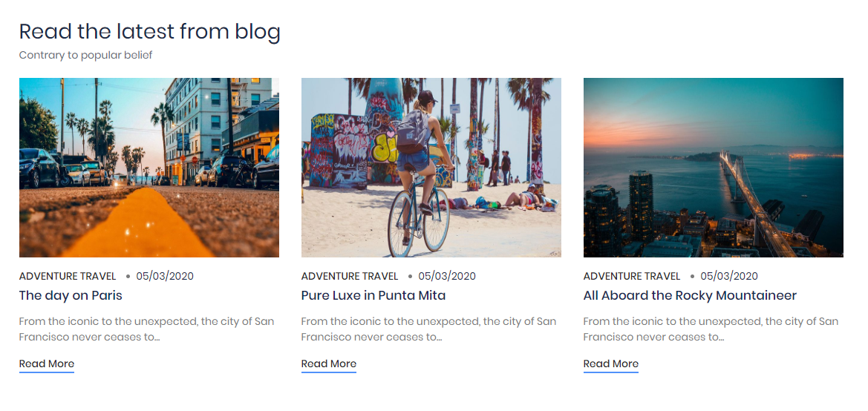Viewport: 868px width, 411px height.
Task: Follow Read More for Rocky Mountaineer post
Action: pos(611,364)
